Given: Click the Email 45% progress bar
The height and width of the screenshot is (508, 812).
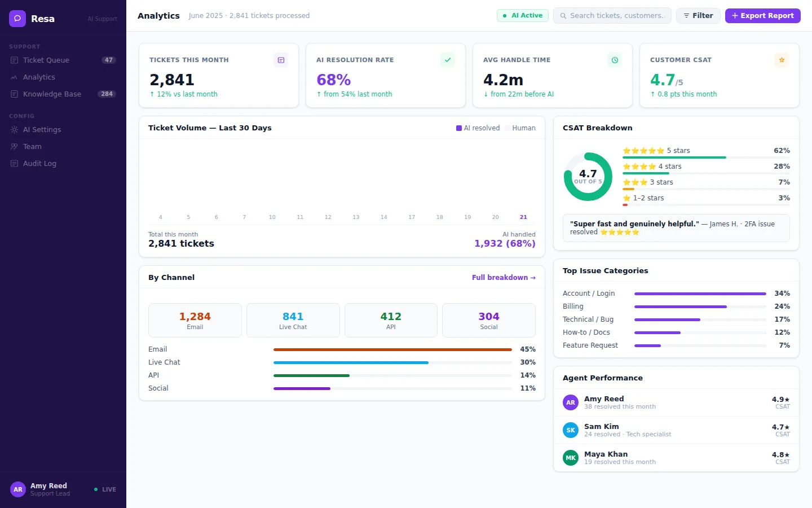Looking at the screenshot, I should click(x=392, y=349).
